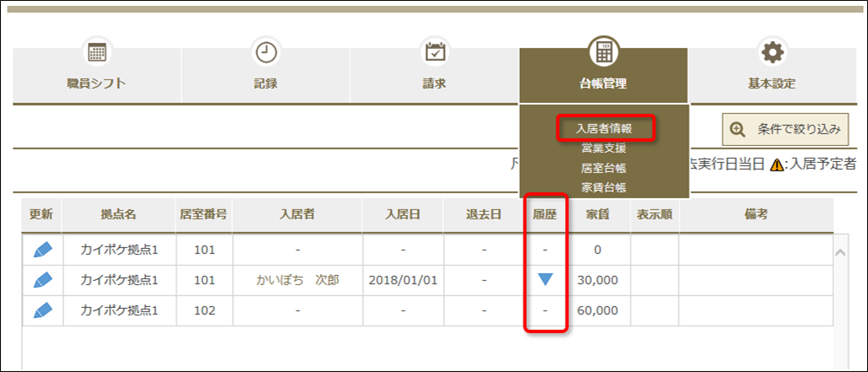Edit the かいぽち 次郎 row with the pencil
Image resolution: width=868 pixels, height=372 pixels.
[42, 280]
